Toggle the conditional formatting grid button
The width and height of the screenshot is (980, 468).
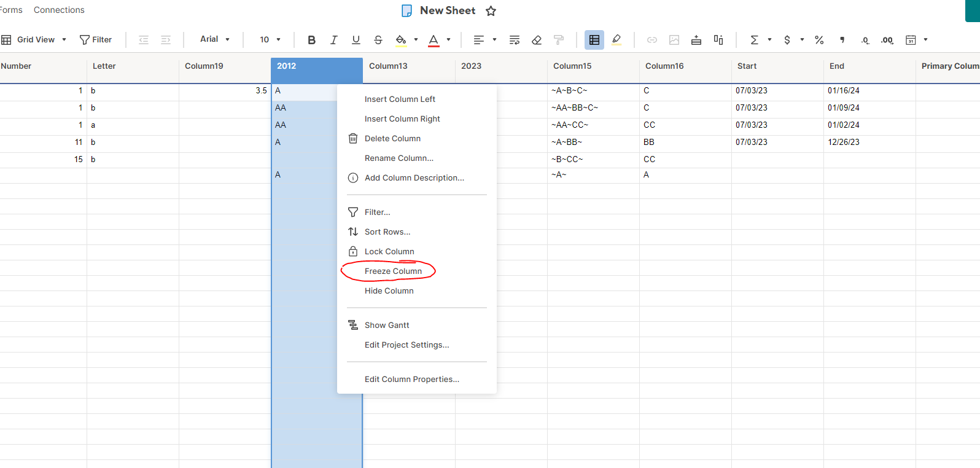594,40
